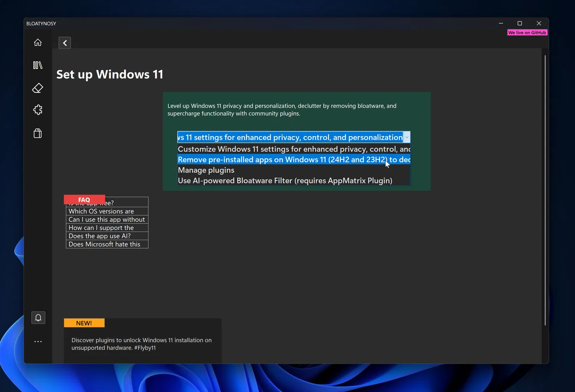Pick Use AI-powered Bloatware Filter option
Image resolution: width=575 pixels, height=392 pixels.
click(294, 180)
